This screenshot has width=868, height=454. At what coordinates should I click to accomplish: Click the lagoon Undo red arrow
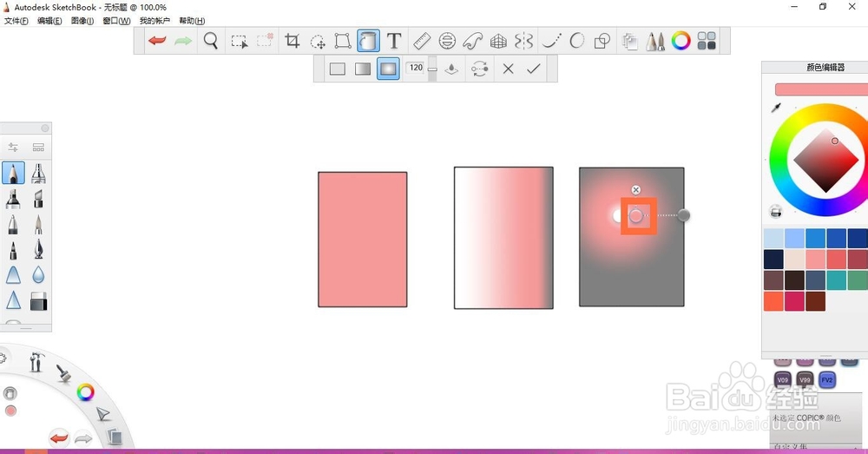click(x=59, y=439)
